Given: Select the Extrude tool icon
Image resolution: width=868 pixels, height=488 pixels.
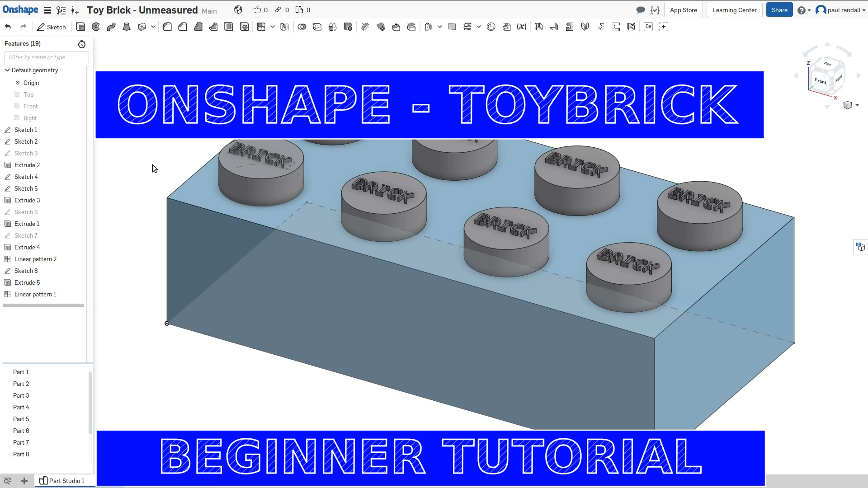Looking at the screenshot, I should pos(80,27).
